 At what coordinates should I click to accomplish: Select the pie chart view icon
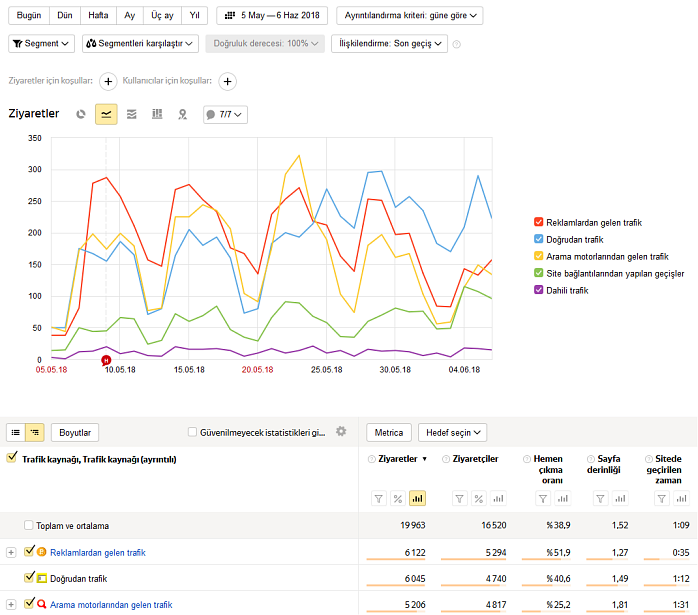[x=81, y=114]
